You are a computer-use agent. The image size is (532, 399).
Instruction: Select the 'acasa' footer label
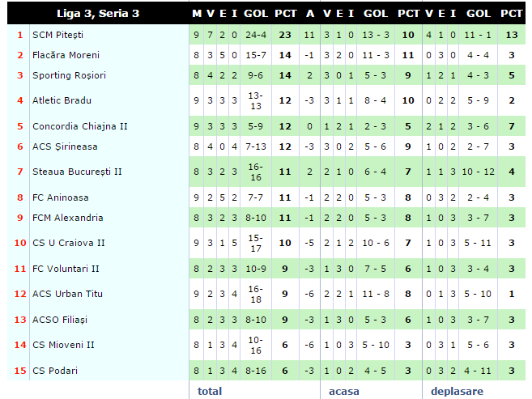pyautogui.click(x=343, y=391)
